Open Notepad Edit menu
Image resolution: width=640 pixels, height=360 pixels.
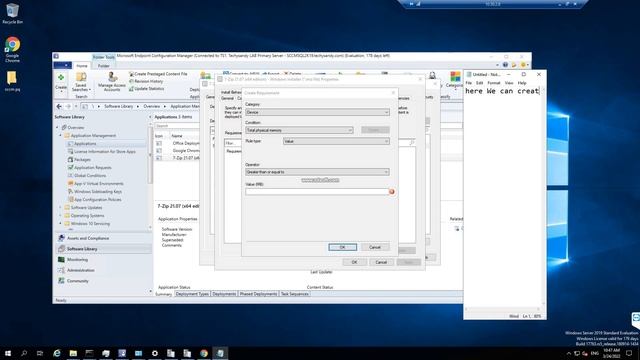pos(480,83)
